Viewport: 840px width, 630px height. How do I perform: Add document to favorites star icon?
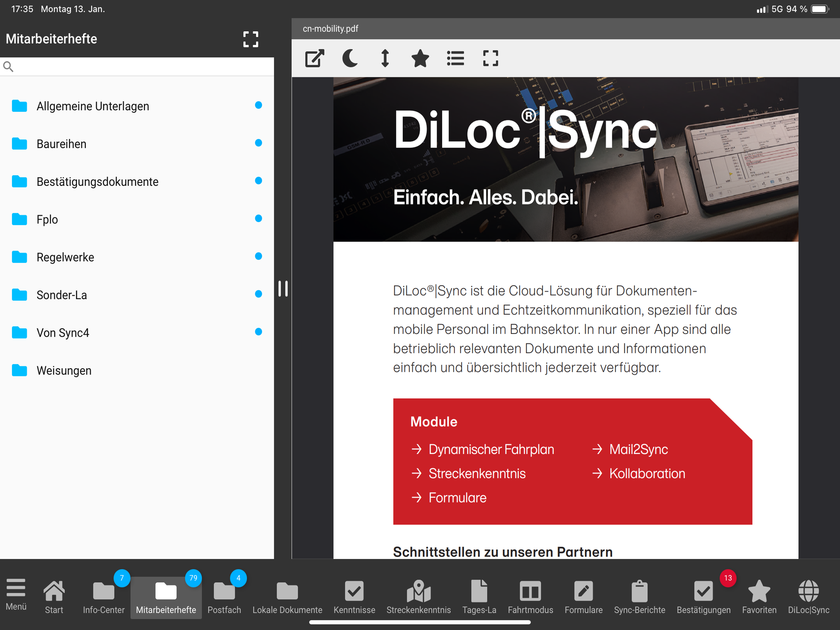tap(420, 58)
